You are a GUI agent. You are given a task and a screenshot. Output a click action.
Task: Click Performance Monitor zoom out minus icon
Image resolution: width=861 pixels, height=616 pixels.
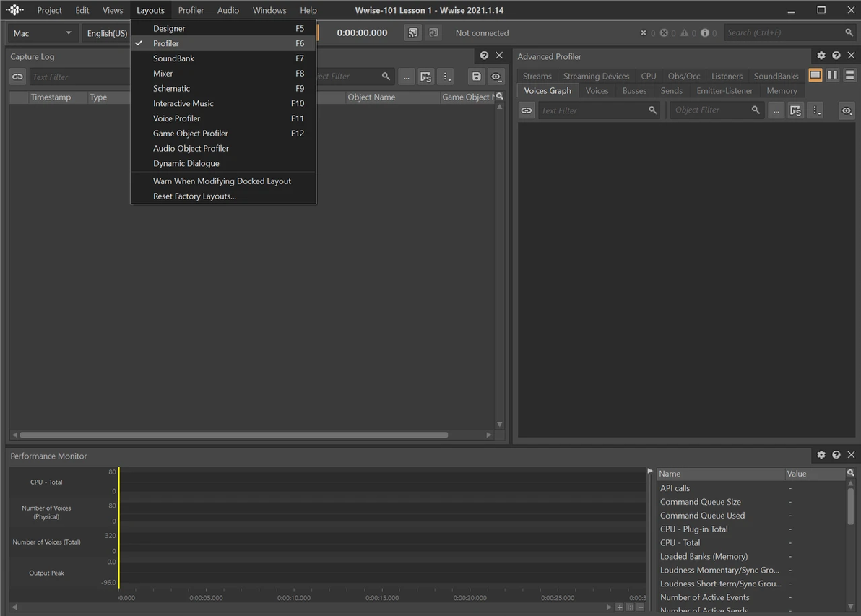[640, 607]
